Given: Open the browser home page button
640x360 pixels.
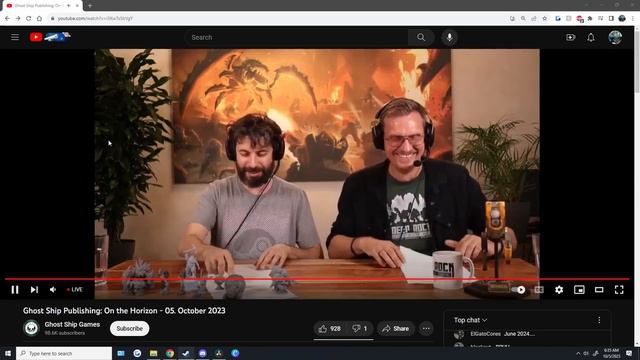Looking at the screenshot, I should pyautogui.click(x=39, y=18).
